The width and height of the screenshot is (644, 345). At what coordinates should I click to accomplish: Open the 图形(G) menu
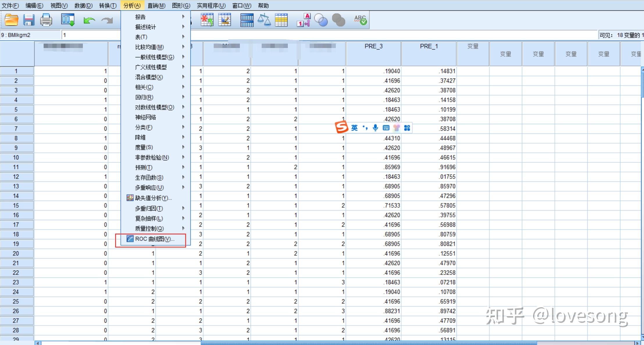click(x=181, y=6)
